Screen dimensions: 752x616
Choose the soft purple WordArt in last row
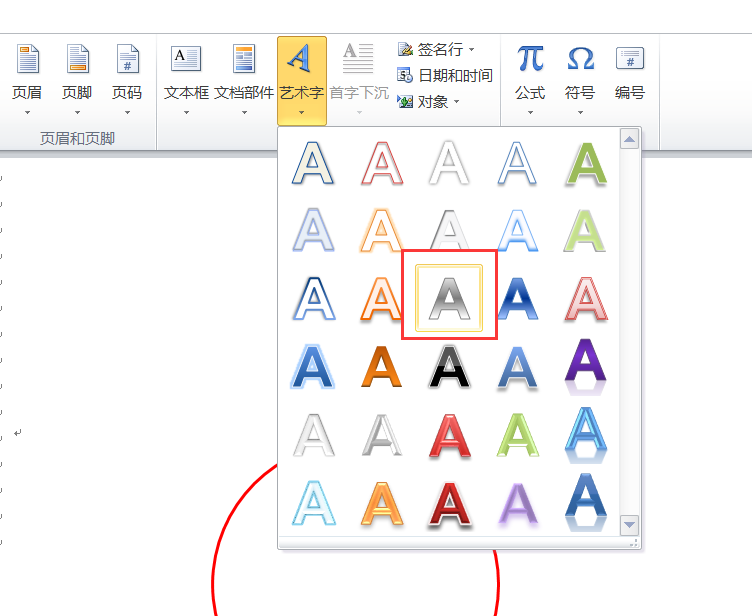[x=517, y=504]
